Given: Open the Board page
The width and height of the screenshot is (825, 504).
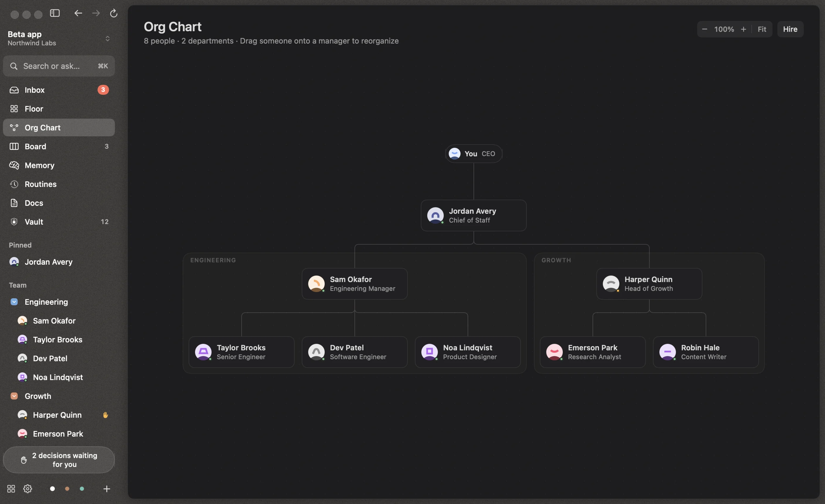Looking at the screenshot, I should (59, 146).
